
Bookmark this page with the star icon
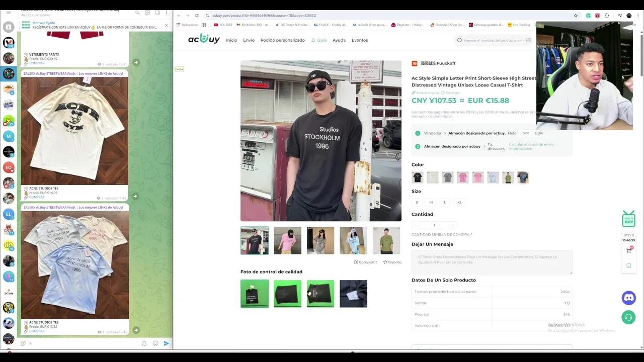(576, 16)
